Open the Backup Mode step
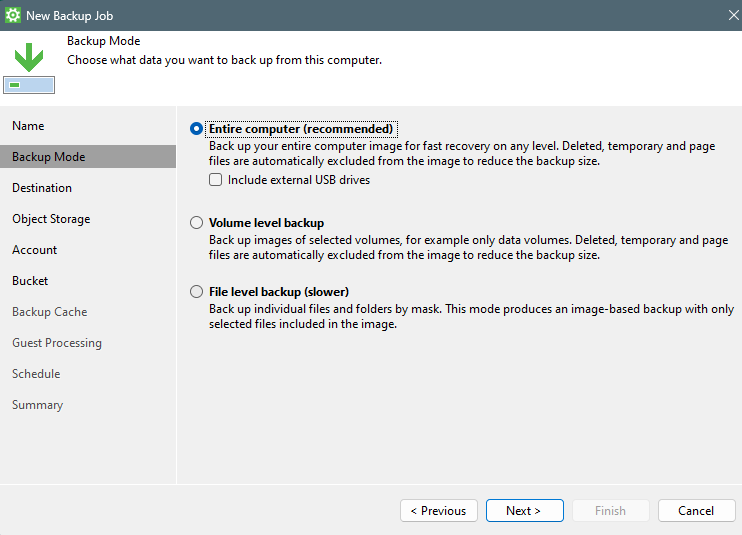742x535 pixels. [x=48, y=157]
